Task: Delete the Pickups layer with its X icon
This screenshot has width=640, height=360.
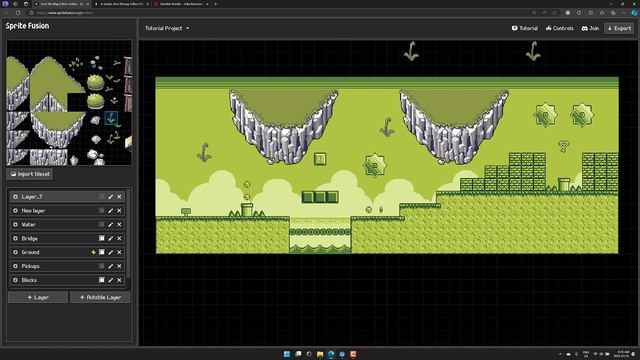Action: 119,266
